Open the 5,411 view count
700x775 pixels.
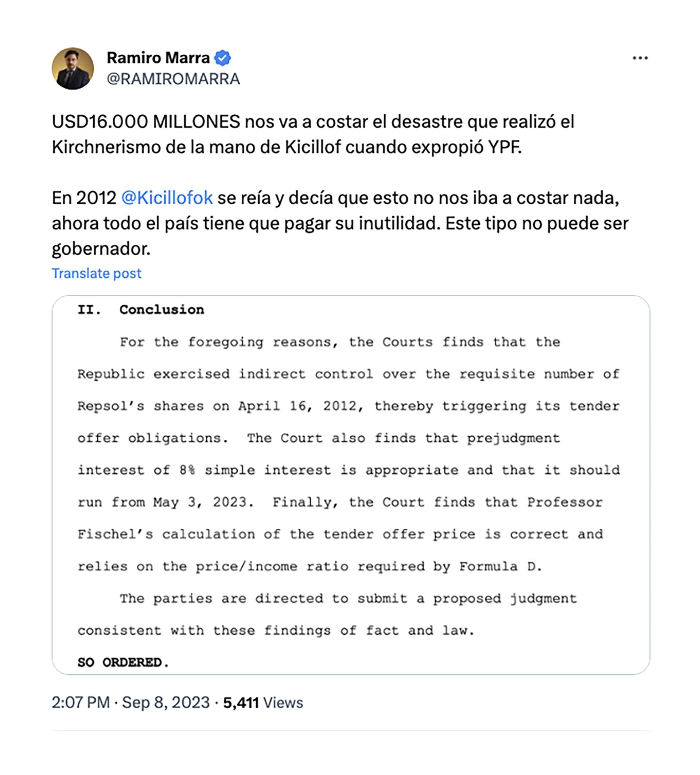point(241,703)
